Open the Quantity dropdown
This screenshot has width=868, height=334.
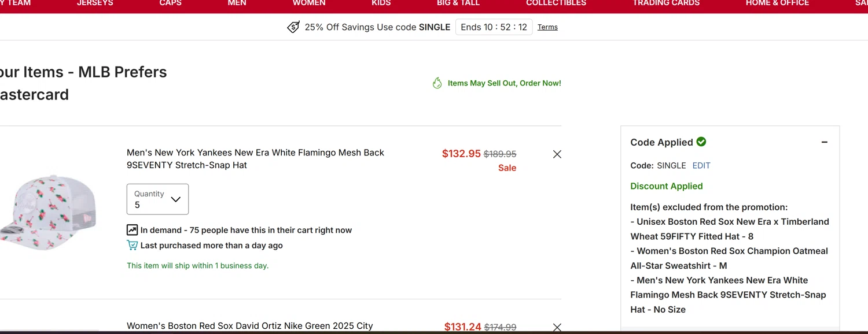coord(157,199)
